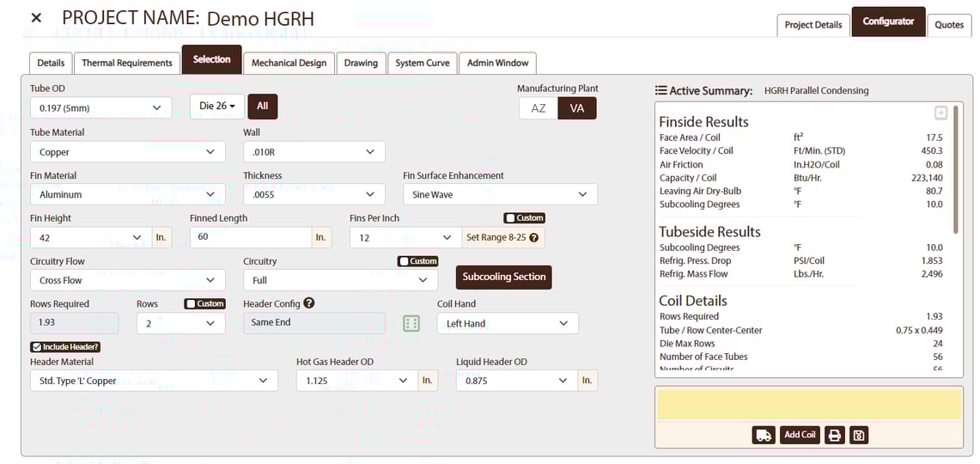Click the Finned Length input field

[x=250, y=238]
